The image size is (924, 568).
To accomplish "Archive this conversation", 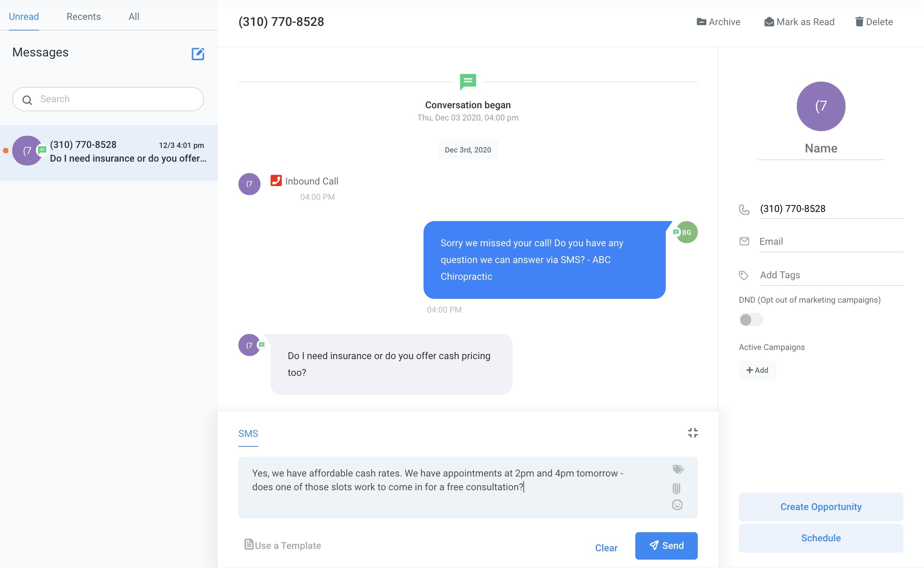I will (718, 22).
